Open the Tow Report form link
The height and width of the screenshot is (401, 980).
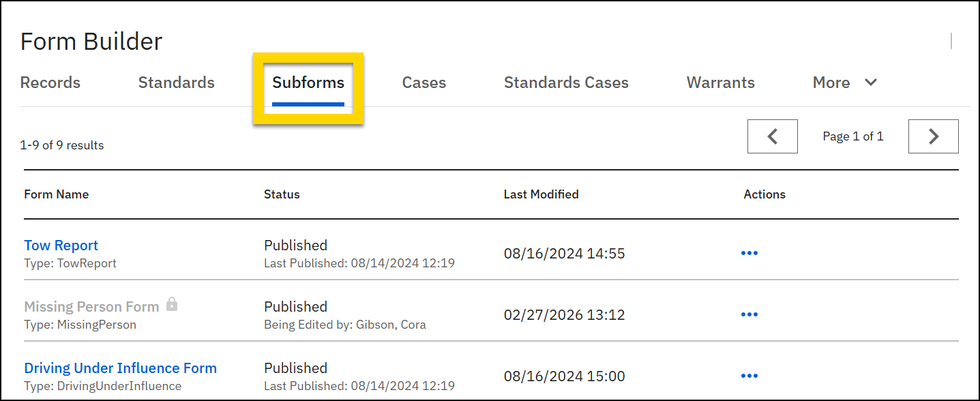pos(61,246)
